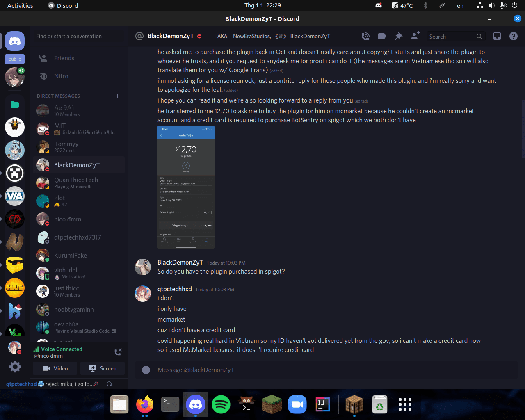
Task: Open the 'just thicc' group chat
Action: [x=79, y=291]
